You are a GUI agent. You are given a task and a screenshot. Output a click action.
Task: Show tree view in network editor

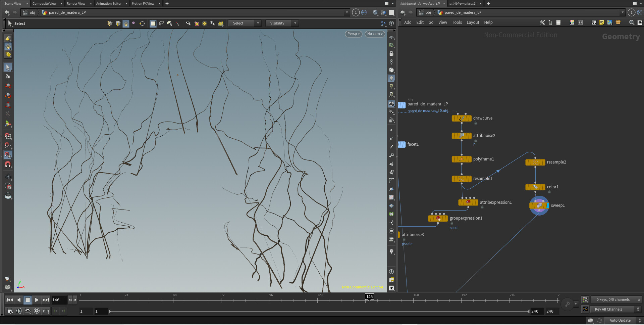pos(550,22)
